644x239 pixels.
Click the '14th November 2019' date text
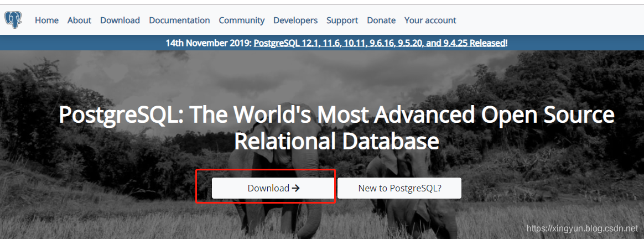coord(208,43)
